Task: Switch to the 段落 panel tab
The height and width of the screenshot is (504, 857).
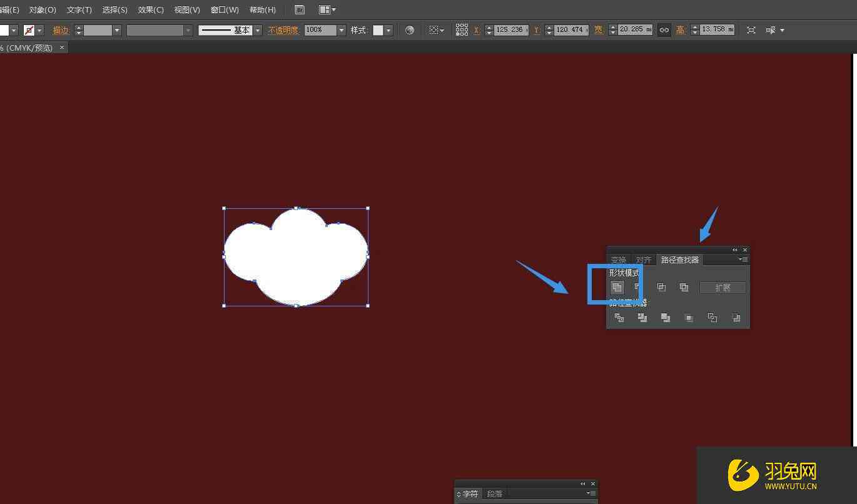Action: tap(495, 494)
